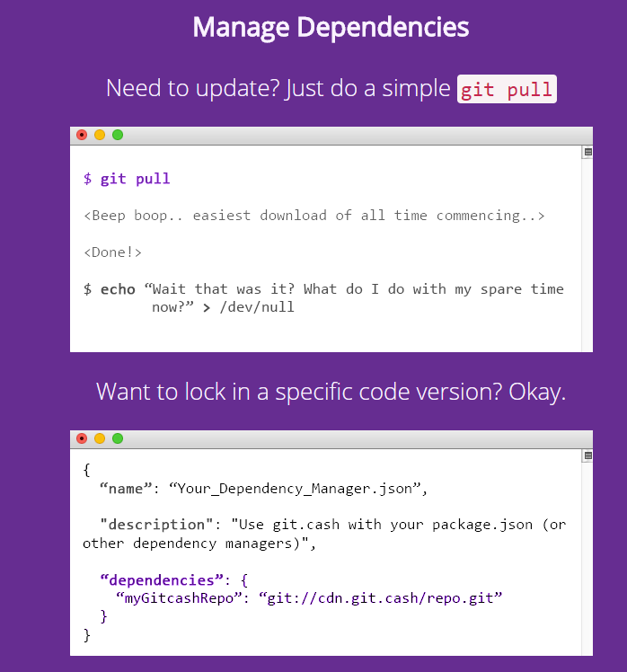Image resolution: width=627 pixels, height=672 pixels.
Task: Click the red 'git pull' code badge
Action: click(x=507, y=89)
